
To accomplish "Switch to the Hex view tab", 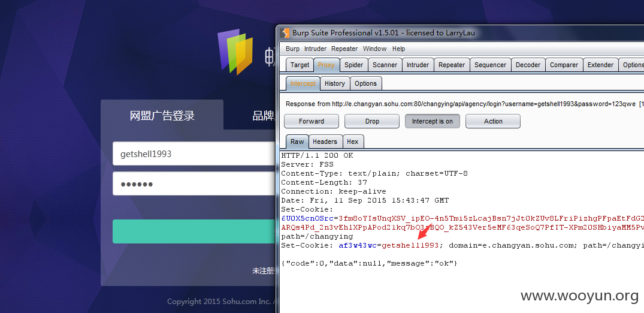I will point(353,142).
